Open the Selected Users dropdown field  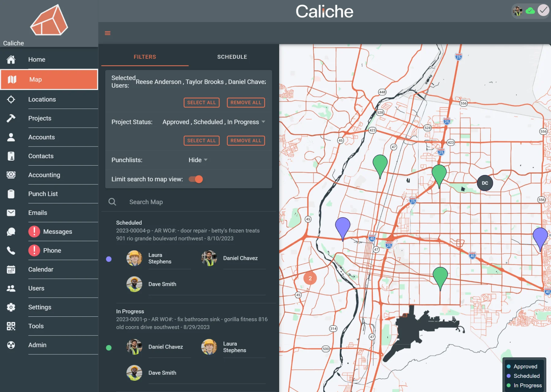tap(201, 82)
